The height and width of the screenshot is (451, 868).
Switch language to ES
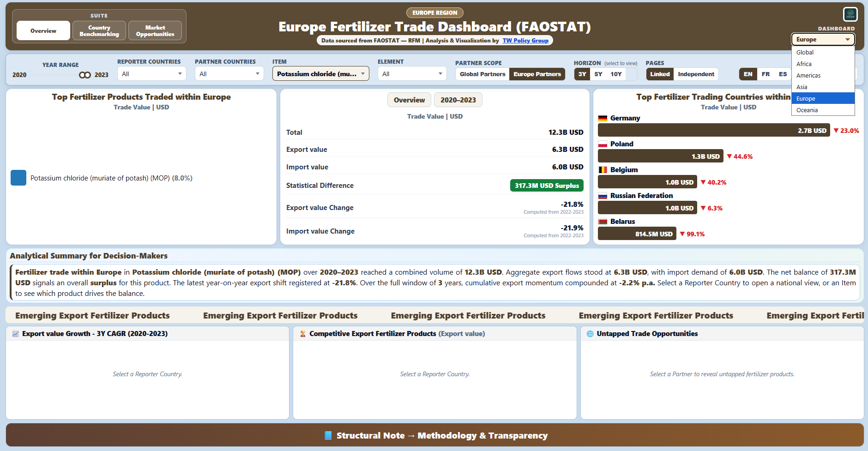pyautogui.click(x=783, y=74)
